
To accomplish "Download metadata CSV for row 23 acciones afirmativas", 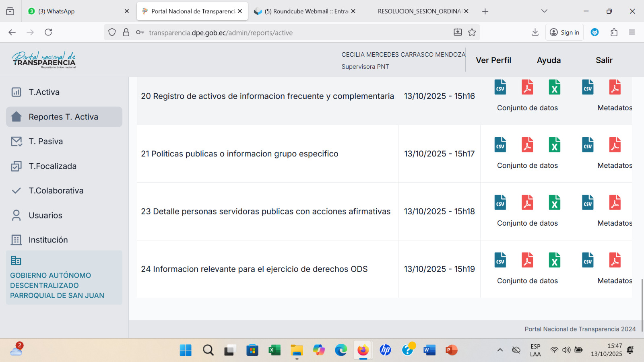I will point(588,203).
